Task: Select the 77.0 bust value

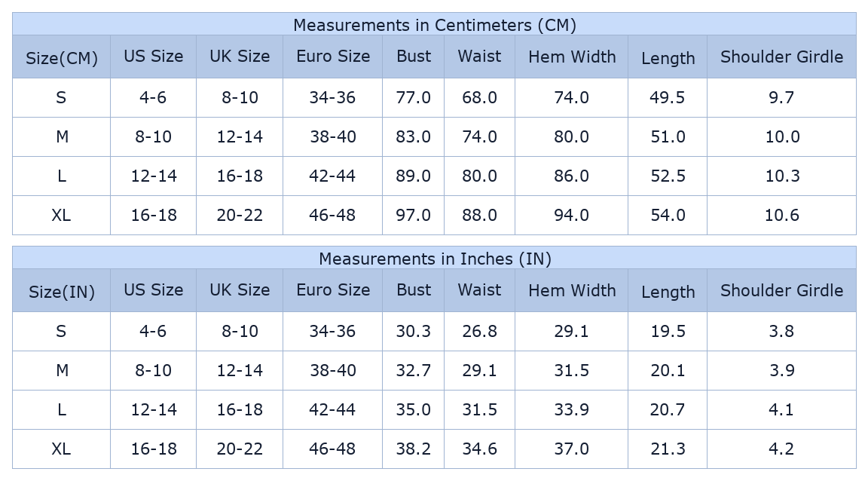Action: coord(413,97)
